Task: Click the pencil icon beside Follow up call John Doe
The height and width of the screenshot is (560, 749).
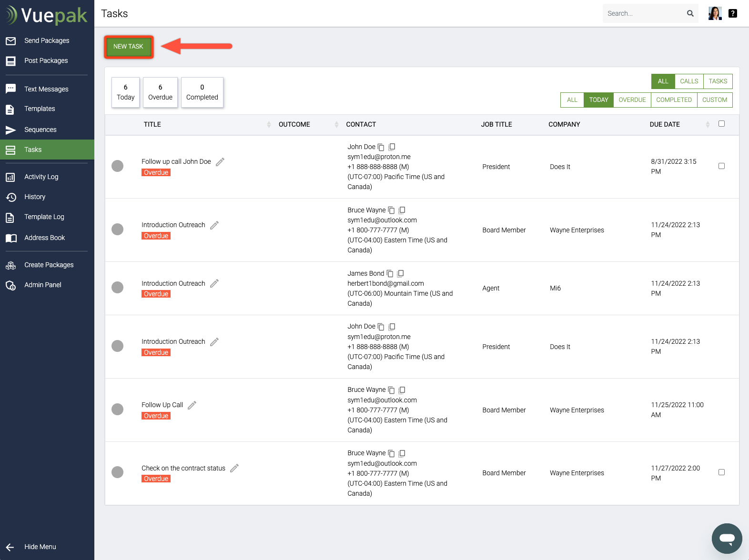Action: click(x=220, y=162)
